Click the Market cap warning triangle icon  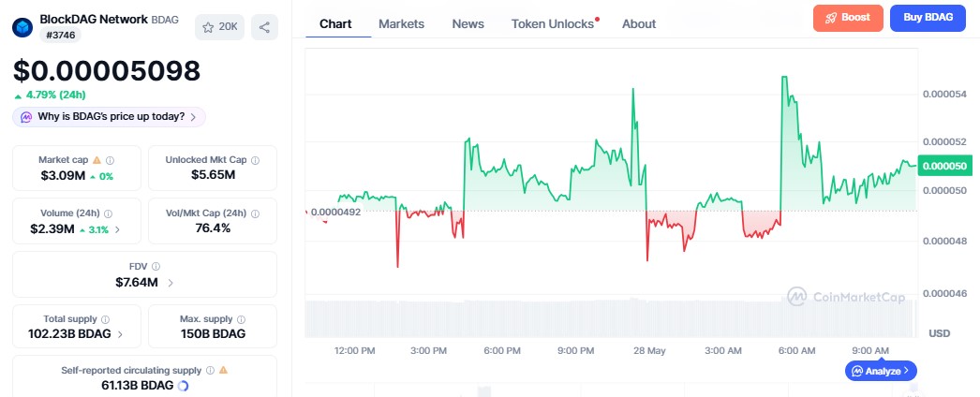pos(97,160)
